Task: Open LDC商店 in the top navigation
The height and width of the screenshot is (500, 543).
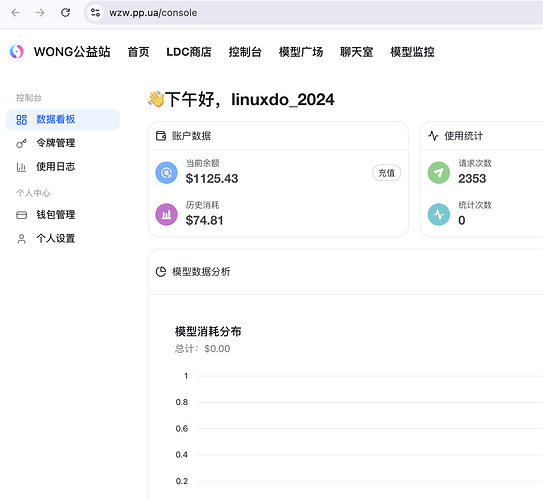Action: point(189,52)
